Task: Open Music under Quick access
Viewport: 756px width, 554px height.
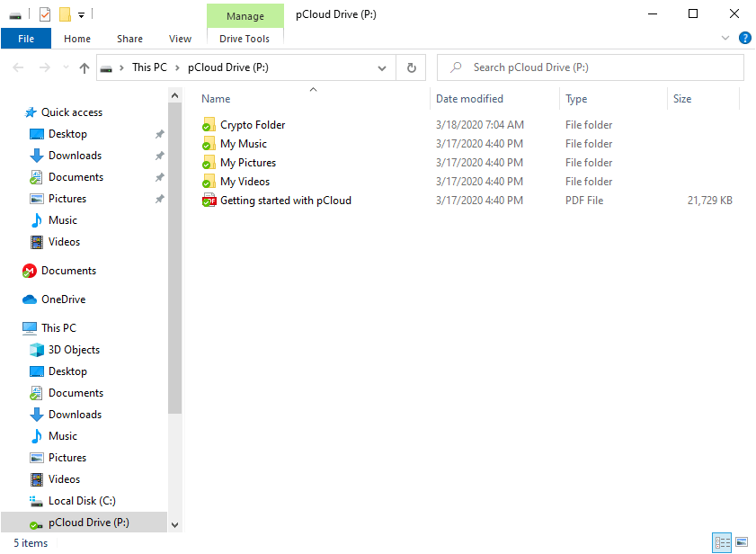Action: coord(63,220)
